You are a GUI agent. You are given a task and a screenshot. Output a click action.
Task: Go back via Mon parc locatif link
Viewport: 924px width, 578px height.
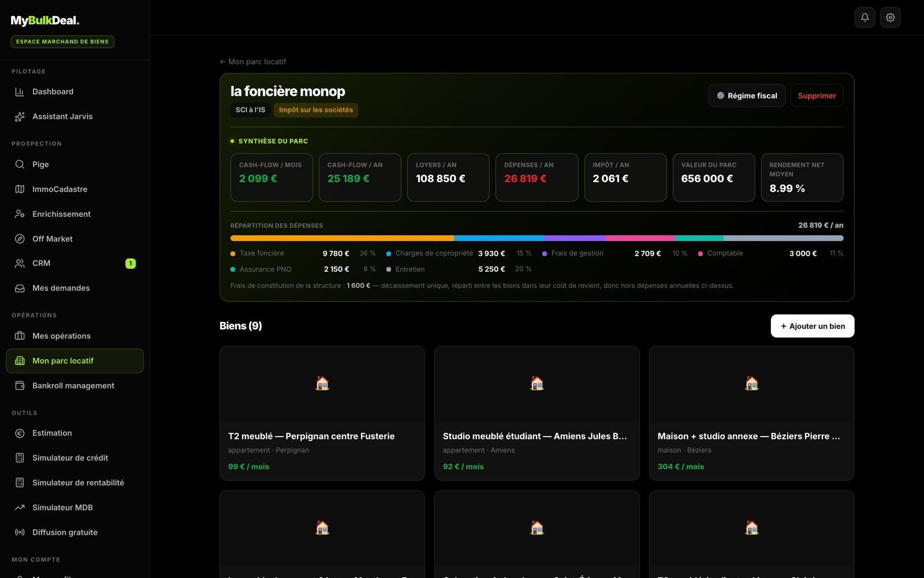point(253,62)
